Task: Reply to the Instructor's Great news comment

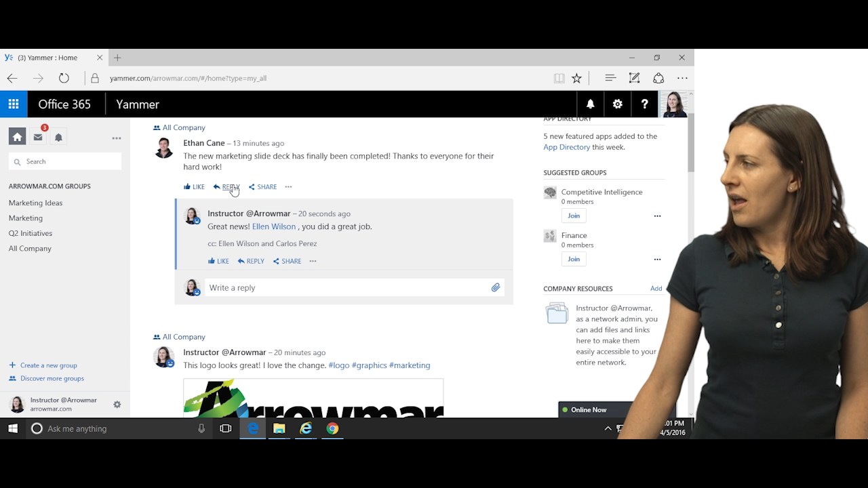Action: [x=251, y=261]
